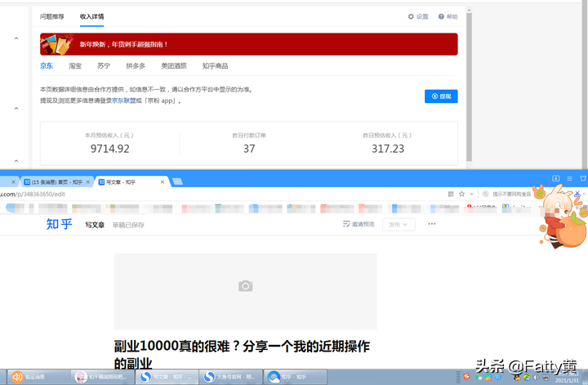The image size is (588, 385).
Task: Select the 拼多多 platform tab
Action: [136, 65]
